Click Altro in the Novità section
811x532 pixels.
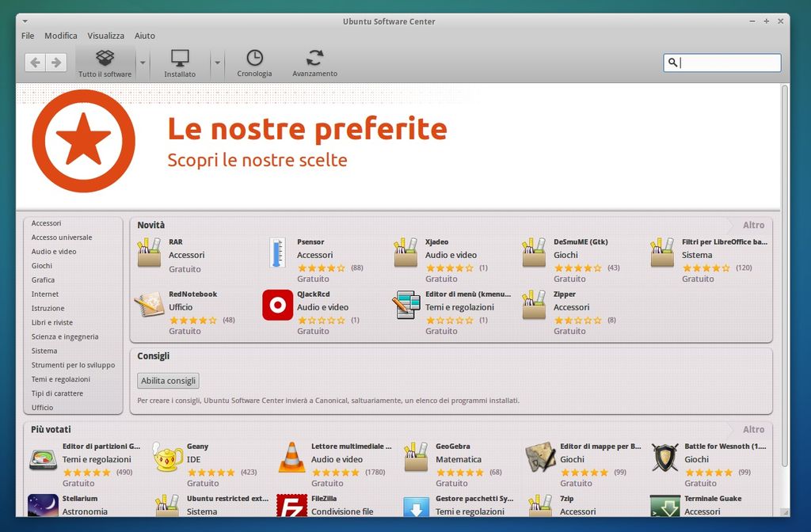click(x=753, y=226)
